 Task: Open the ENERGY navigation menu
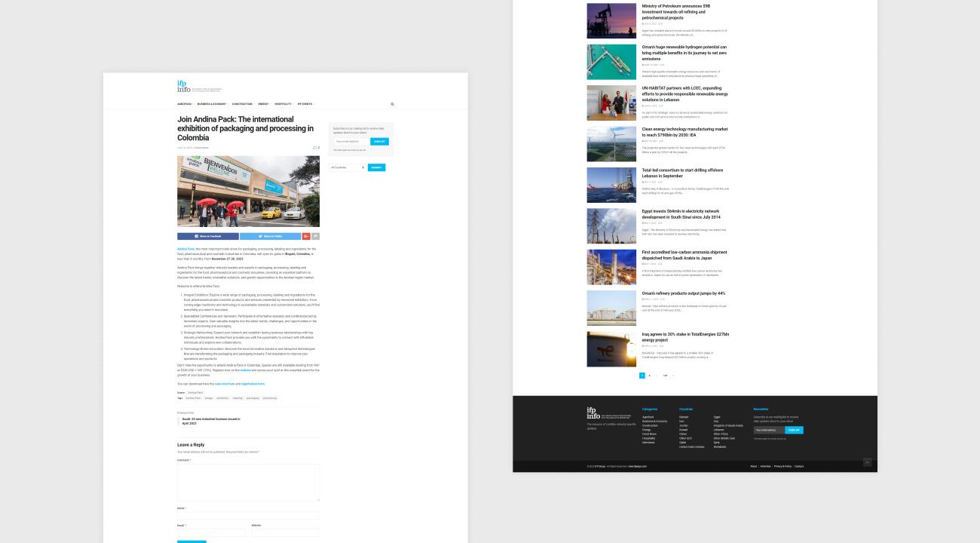[x=263, y=104]
